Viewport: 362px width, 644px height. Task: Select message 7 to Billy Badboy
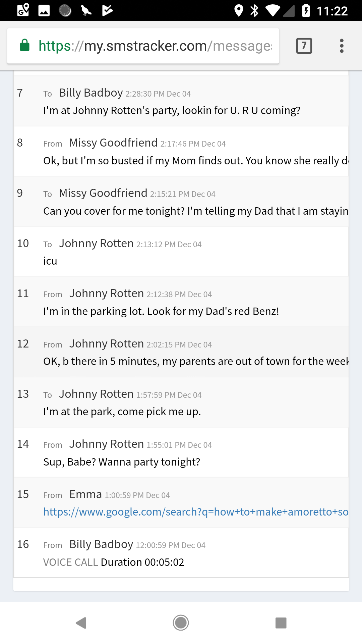pos(181,101)
